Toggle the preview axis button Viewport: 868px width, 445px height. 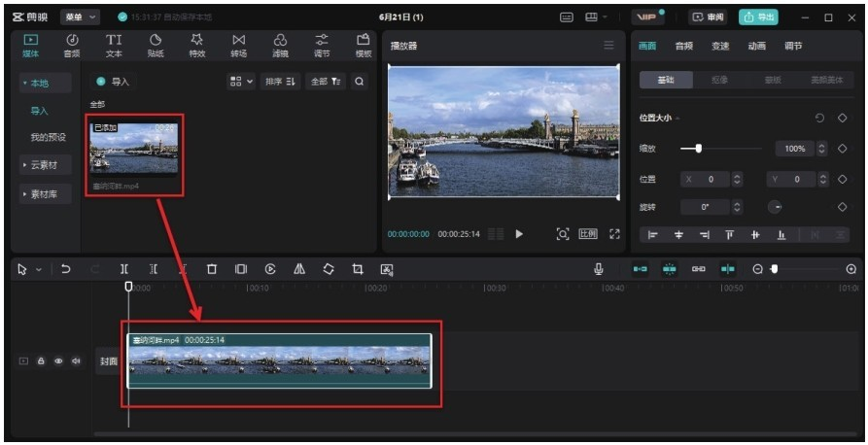click(x=728, y=269)
